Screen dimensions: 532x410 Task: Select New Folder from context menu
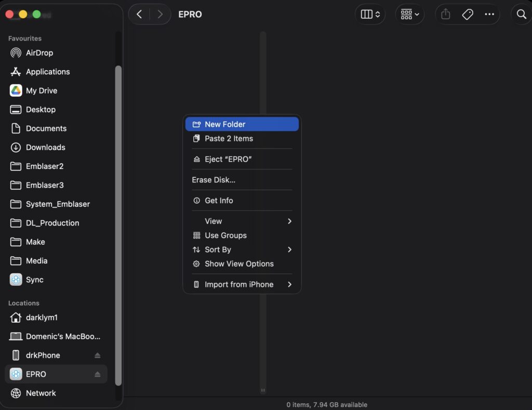coord(225,124)
